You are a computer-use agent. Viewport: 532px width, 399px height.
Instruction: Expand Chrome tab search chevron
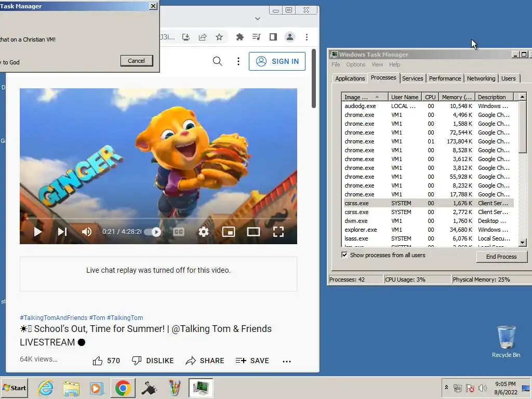coord(258,19)
